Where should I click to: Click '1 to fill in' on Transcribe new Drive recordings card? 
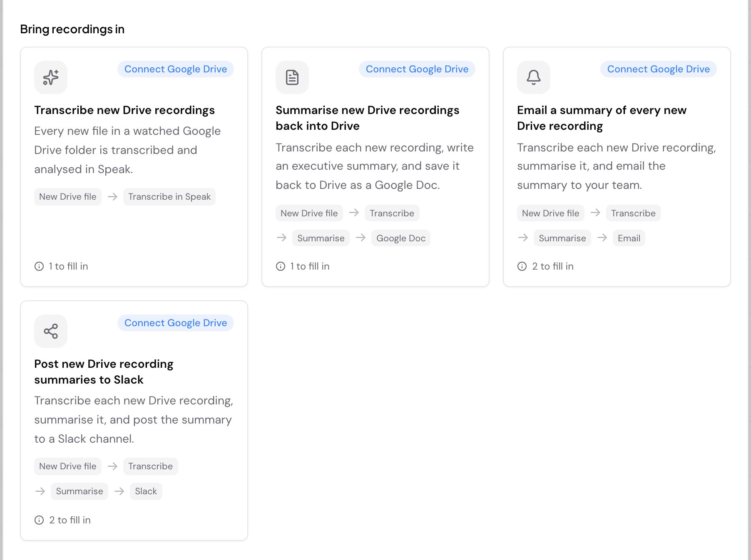(x=69, y=266)
